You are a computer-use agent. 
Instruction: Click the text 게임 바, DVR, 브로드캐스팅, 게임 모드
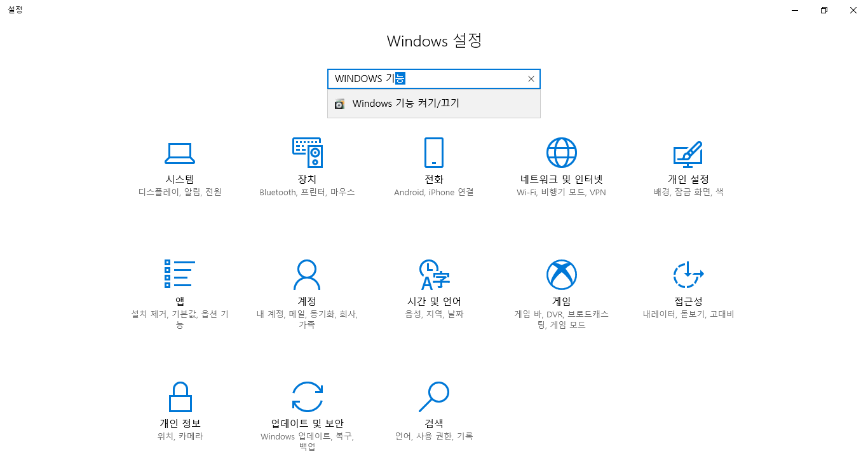coord(561,319)
